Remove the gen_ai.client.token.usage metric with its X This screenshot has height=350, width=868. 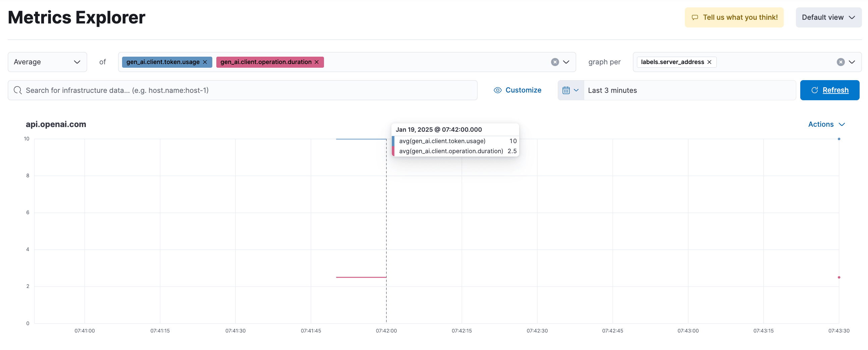click(x=205, y=62)
